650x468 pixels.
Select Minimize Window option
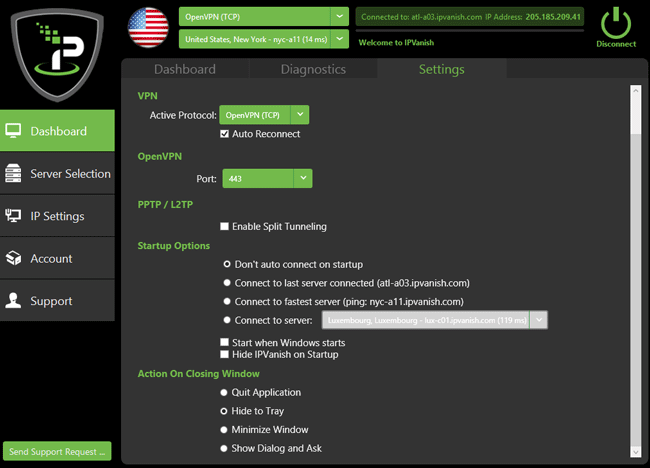tap(224, 429)
